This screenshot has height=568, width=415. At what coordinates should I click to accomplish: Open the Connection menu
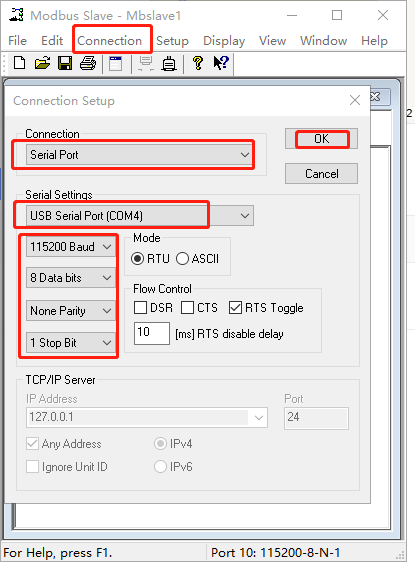(x=109, y=41)
